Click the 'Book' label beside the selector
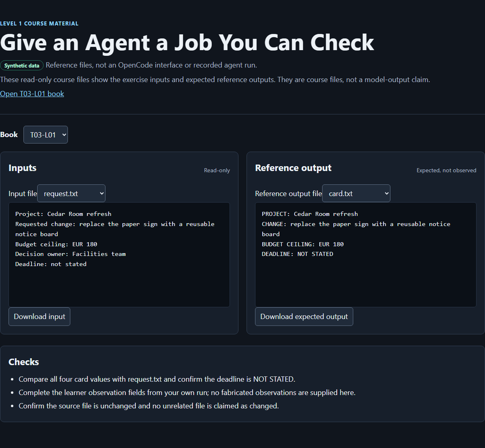 point(9,135)
